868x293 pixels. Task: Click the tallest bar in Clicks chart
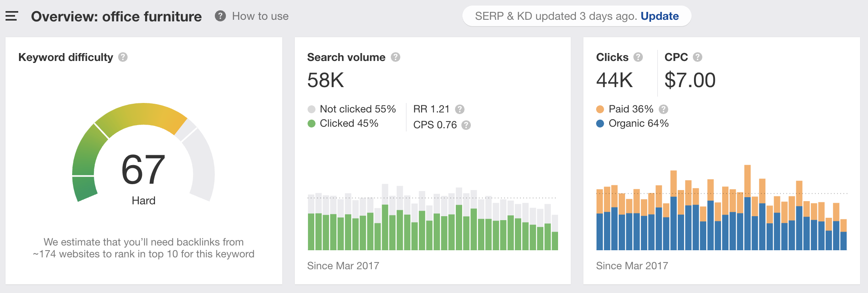(x=748, y=207)
